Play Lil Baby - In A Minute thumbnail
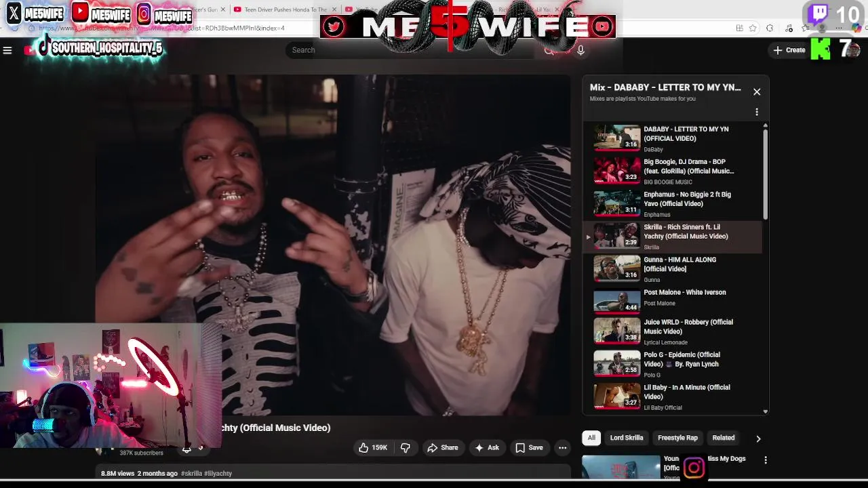This screenshot has width=868, height=488. coord(616,395)
